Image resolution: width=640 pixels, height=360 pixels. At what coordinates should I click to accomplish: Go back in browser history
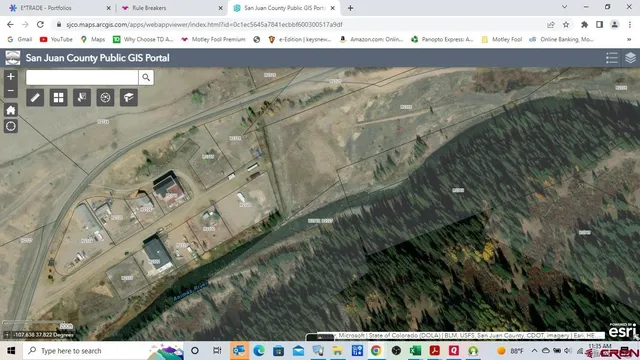[10, 24]
